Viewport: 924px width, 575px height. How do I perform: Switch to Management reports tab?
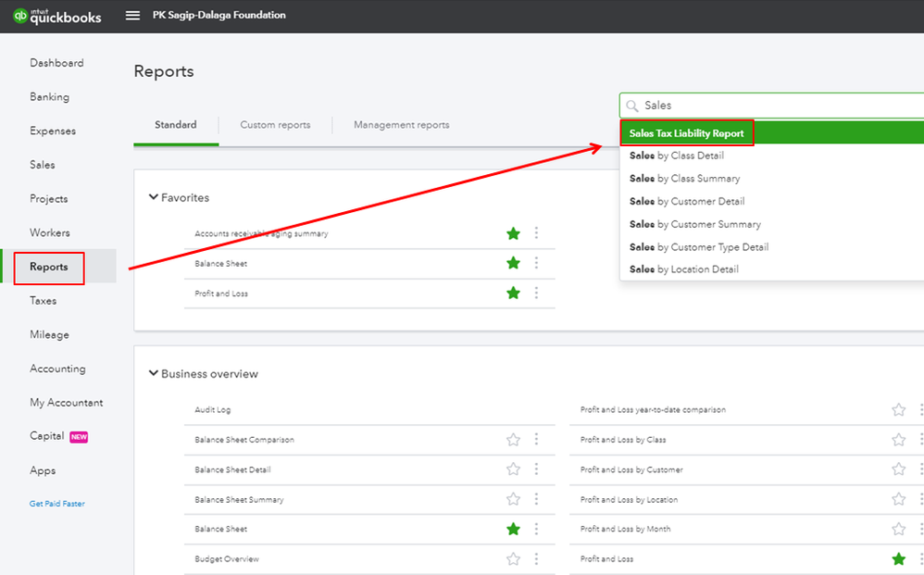401,125
